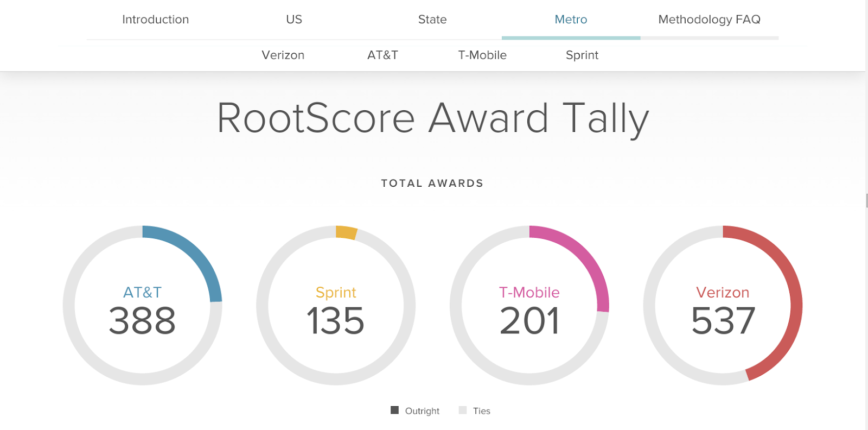This screenshot has height=430, width=868.
Task: Open the Introduction tab
Action: point(156,20)
